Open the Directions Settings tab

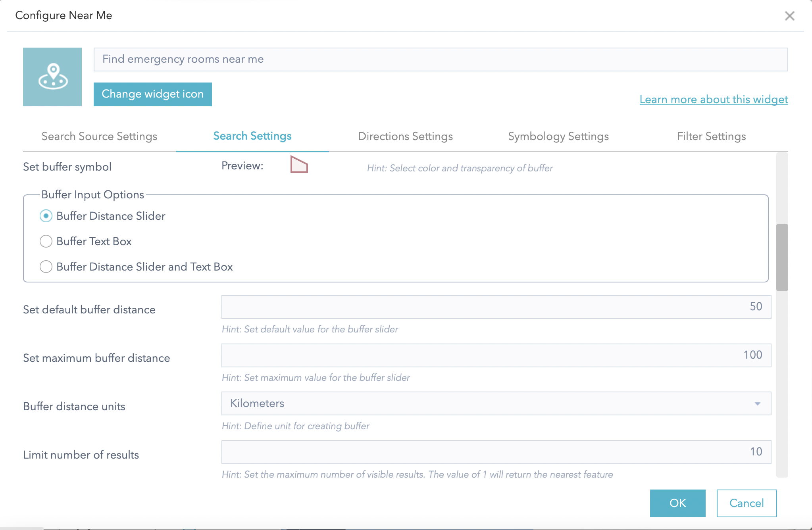pos(405,136)
